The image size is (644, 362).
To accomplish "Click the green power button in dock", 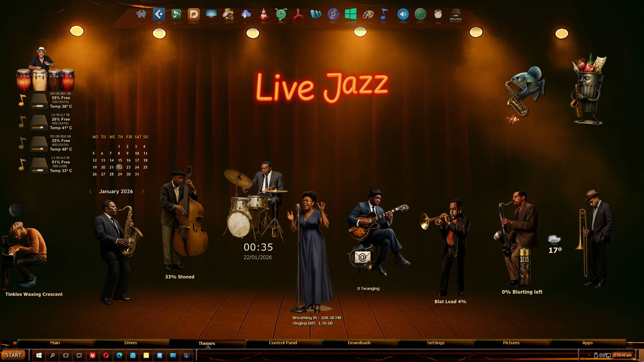I will pyautogui.click(x=420, y=14).
